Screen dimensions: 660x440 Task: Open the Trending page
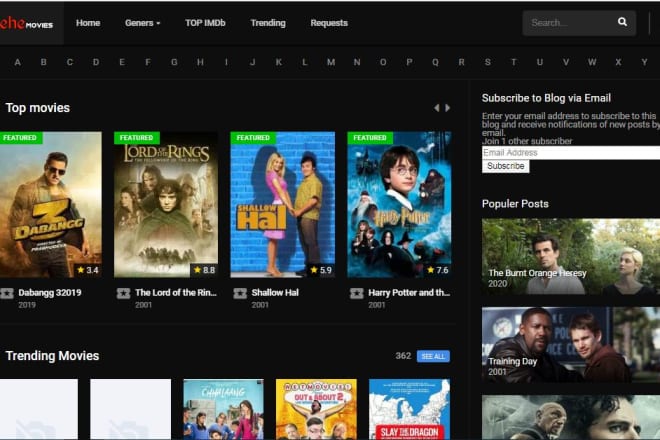268,23
